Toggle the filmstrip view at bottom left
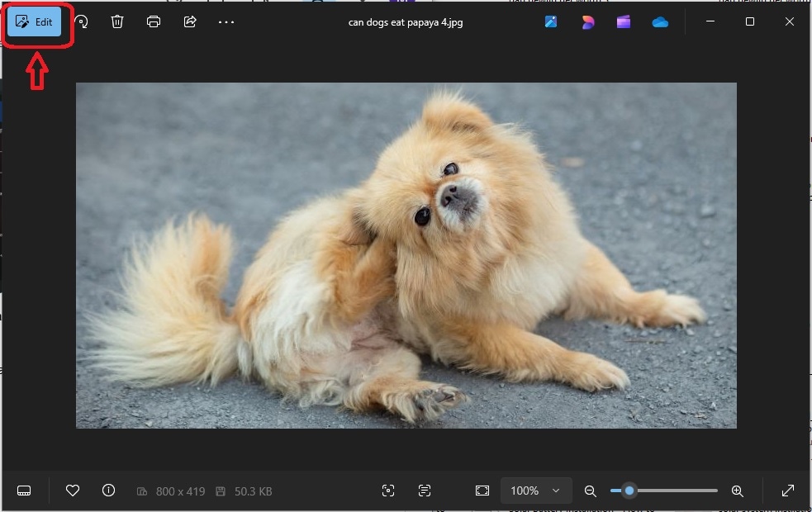 24,491
